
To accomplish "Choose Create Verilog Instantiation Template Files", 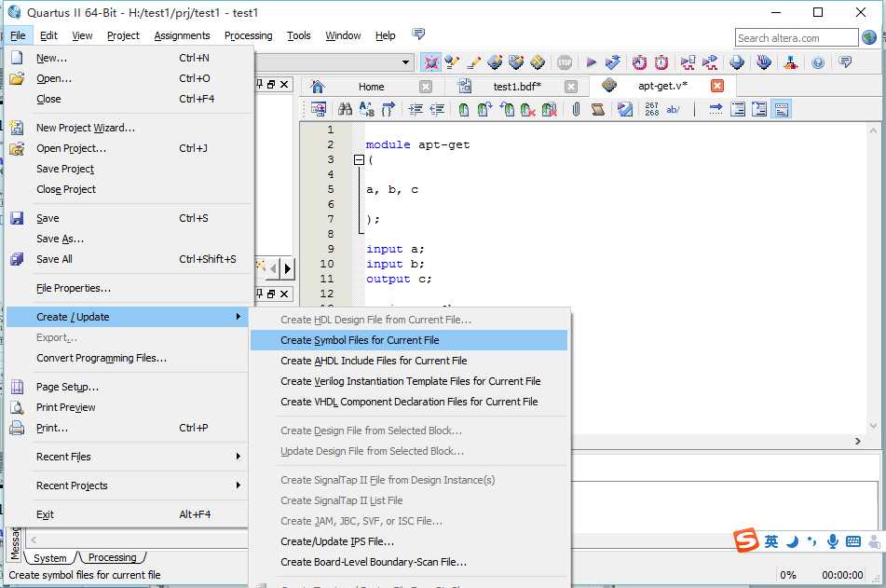I will (409, 381).
